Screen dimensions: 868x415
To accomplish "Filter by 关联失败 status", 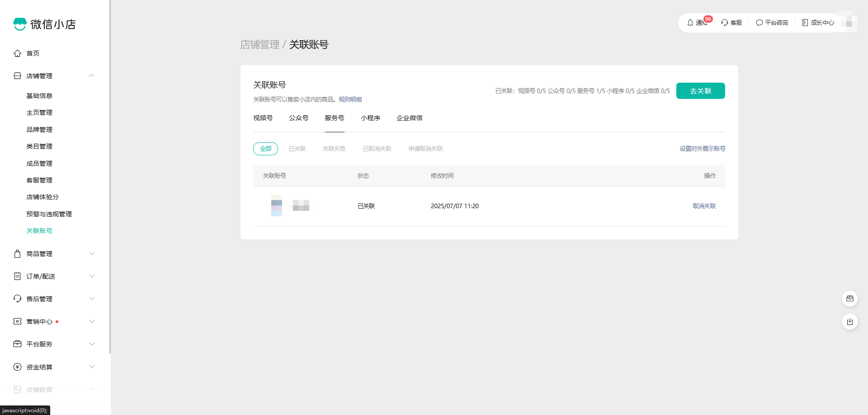I will pos(334,149).
